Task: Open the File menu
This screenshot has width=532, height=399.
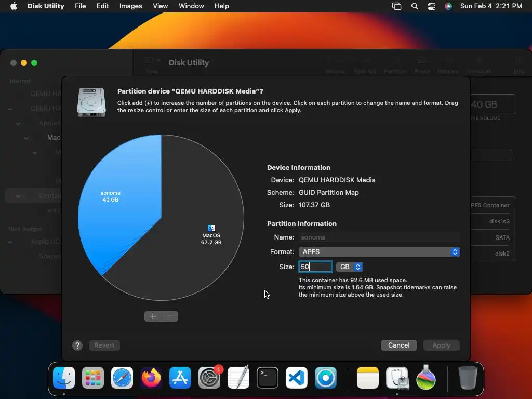Action: (x=80, y=6)
